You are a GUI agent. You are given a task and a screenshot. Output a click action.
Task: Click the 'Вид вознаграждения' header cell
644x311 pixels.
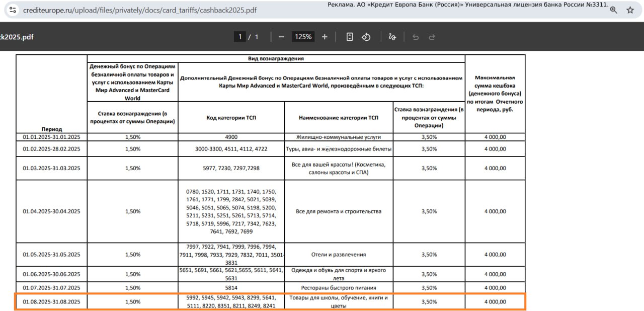pyautogui.click(x=276, y=58)
